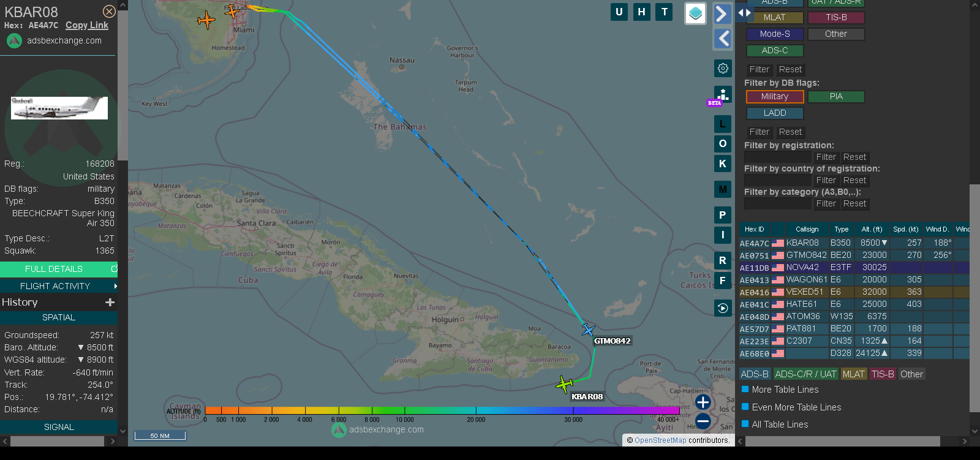980x460 pixels.
Task: Expand the FLIGHT ACTIVITY section
Action: coord(58,286)
